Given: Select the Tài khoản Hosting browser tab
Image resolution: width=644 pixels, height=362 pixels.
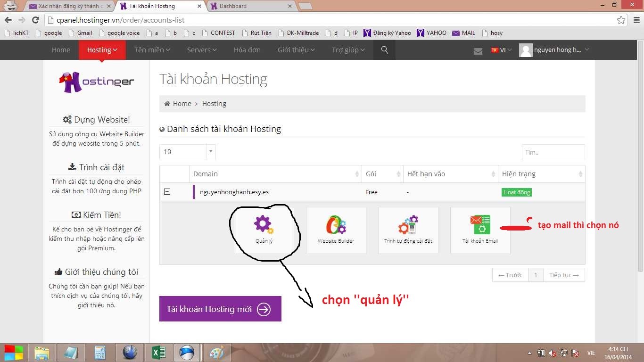Looking at the screenshot, I should click(160, 6).
